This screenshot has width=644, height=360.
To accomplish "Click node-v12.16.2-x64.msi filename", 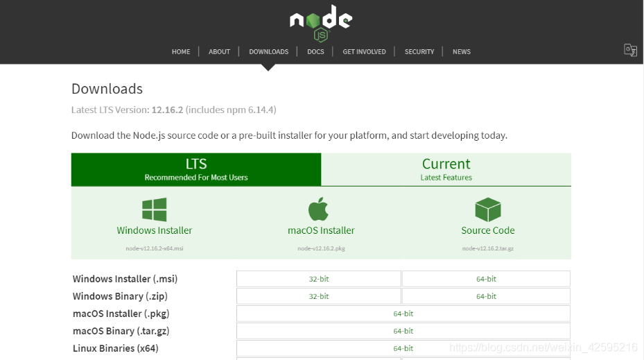I will (155, 248).
